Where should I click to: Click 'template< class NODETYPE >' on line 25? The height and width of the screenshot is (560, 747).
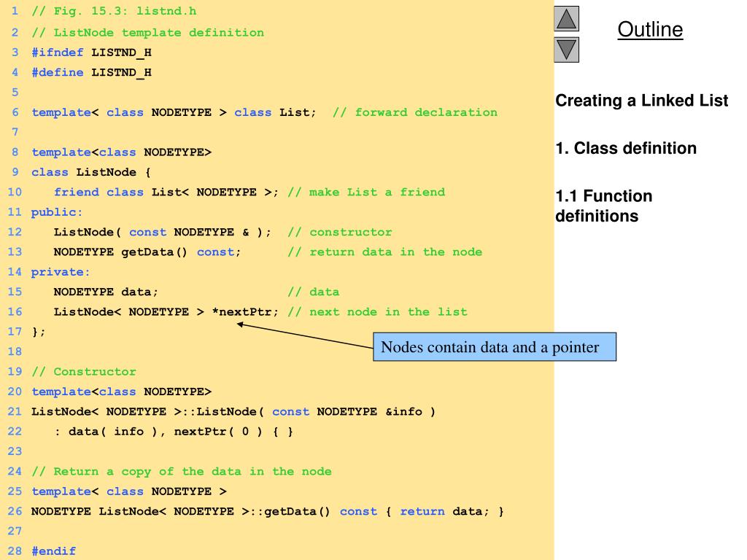(x=129, y=491)
